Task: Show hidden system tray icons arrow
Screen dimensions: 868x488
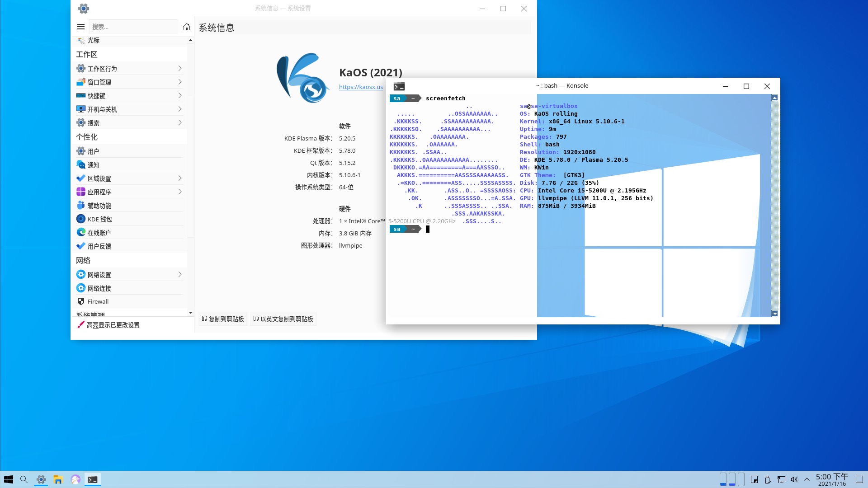Action: pos(807,479)
